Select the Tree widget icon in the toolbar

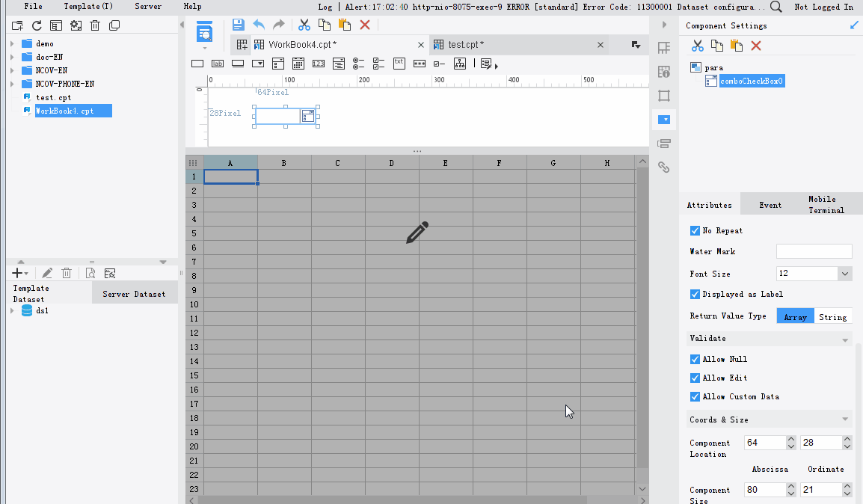(x=459, y=64)
